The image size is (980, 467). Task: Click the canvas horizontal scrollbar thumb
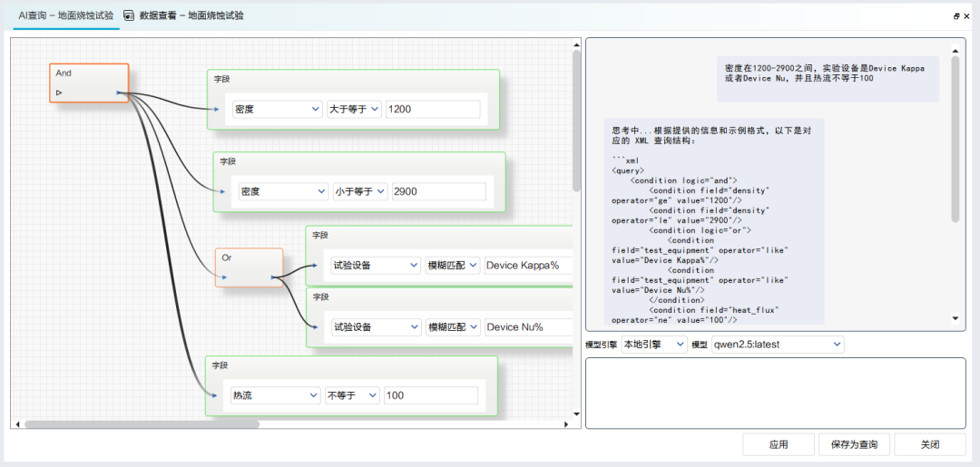[142, 423]
